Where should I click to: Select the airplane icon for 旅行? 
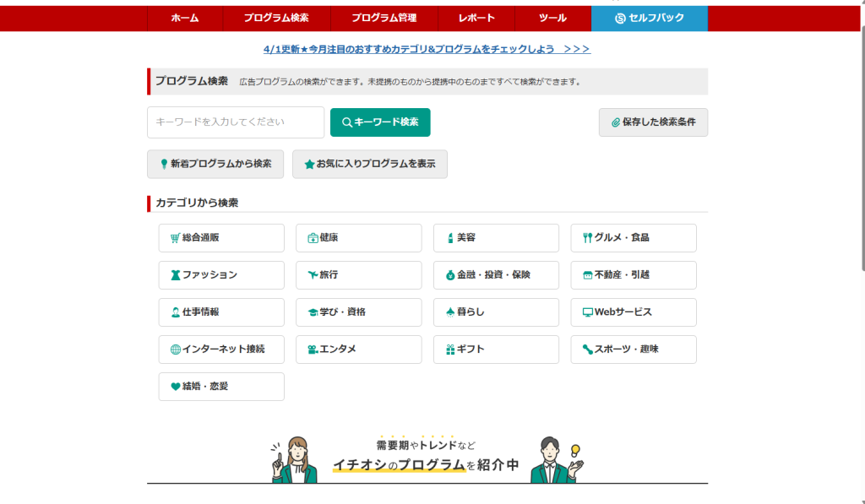pos(313,275)
